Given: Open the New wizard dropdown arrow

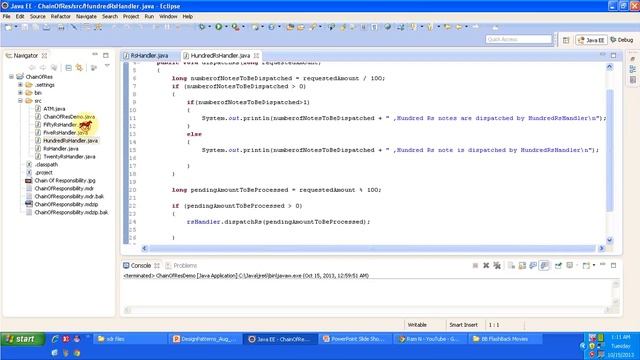Looking at the screenshot, I should [16, 27].
